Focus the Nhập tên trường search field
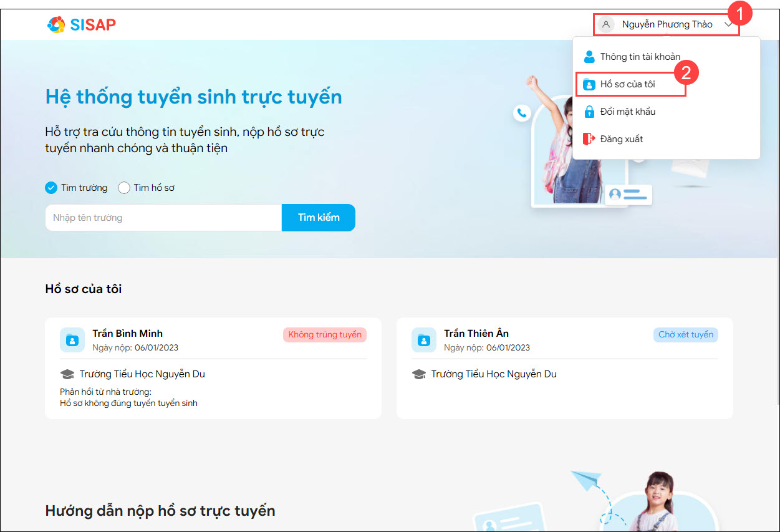 (x=163, y=218)
